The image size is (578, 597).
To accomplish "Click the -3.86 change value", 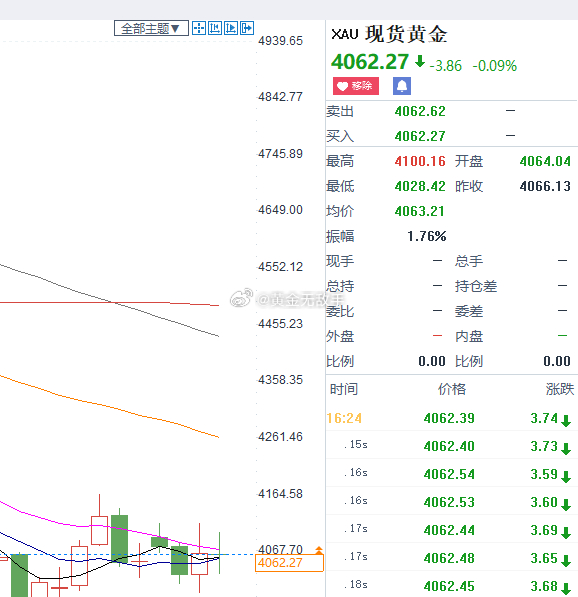I will [x=445, y=66].
